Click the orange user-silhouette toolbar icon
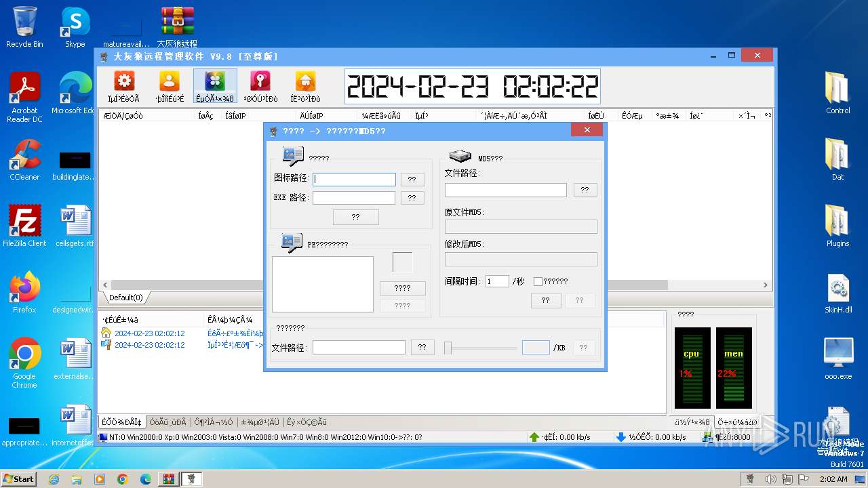This screenshot has width=868, height=488. 169,81
